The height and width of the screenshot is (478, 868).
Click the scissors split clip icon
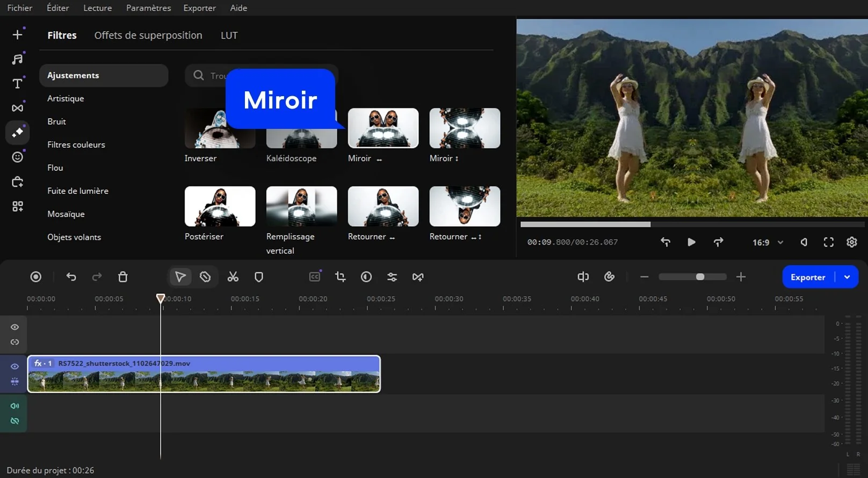(233, 277)
